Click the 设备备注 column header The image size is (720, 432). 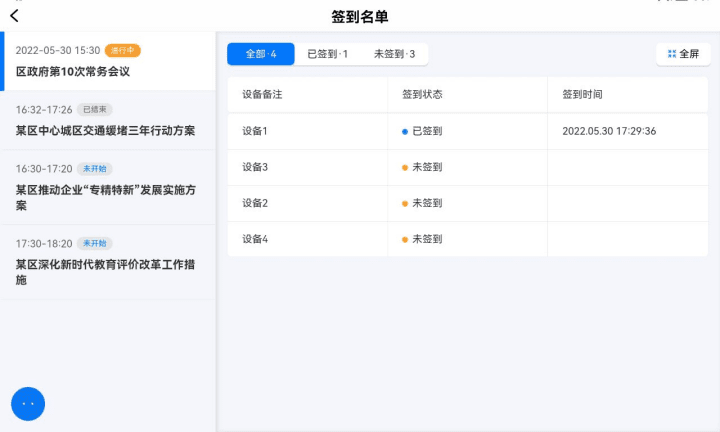coord(262,95)
